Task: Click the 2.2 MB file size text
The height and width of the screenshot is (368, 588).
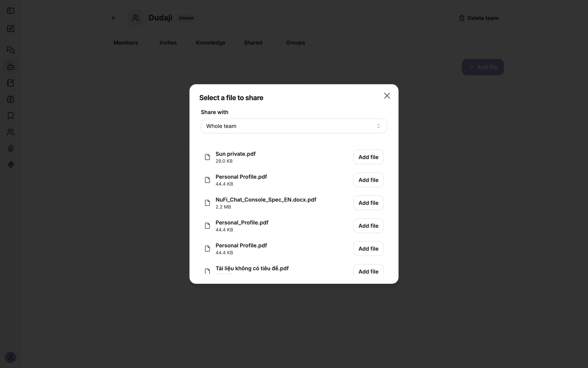Action: point(223,207)
